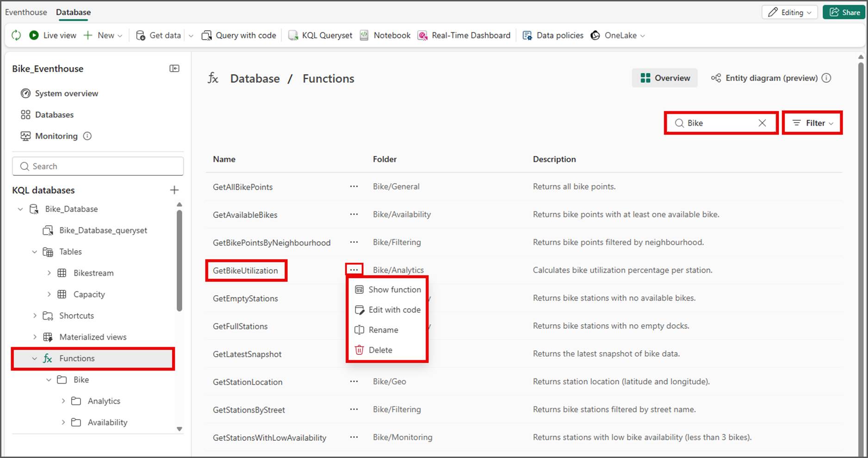868x458 pixels.
Task: Open Data policies
Action: pos(552,35)
